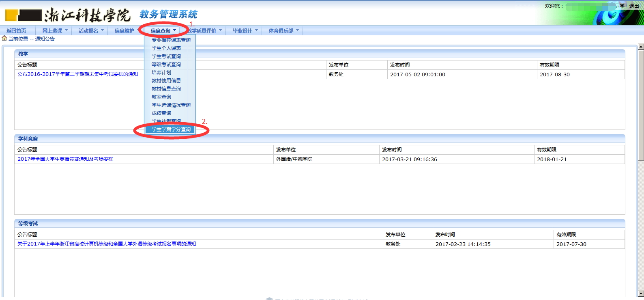644x300 pixels.
Task: Click the 浙江科技学院 logo
Action: (x=68, y=15)
